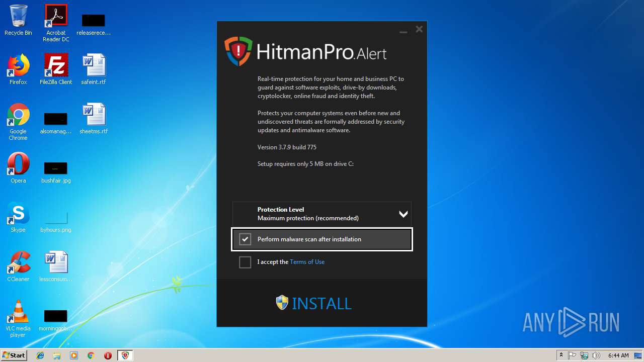This screenshot has width=644, height=362.
Task: Click the HitmanPro shield logo
Action: point(238,51)
